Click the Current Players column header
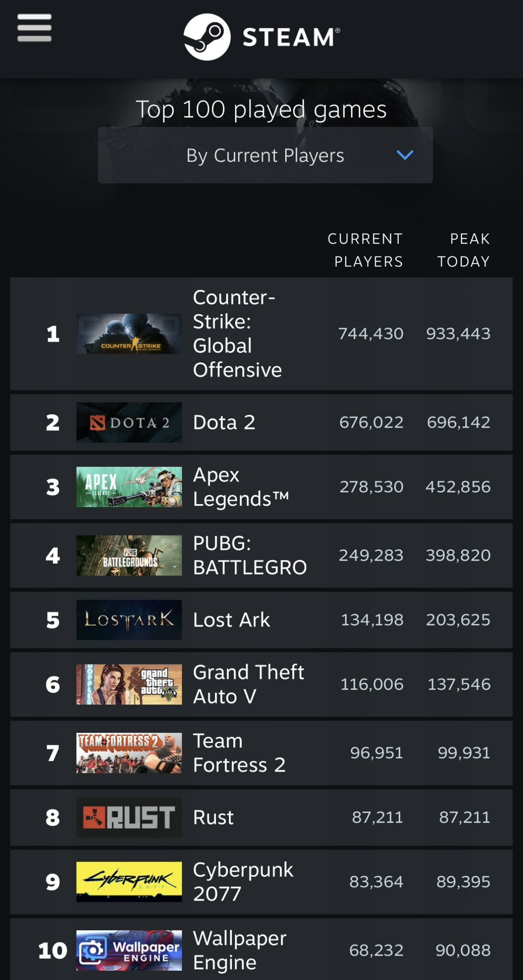Viewport: 523px width, 980px height. click(x=365, y=250)
